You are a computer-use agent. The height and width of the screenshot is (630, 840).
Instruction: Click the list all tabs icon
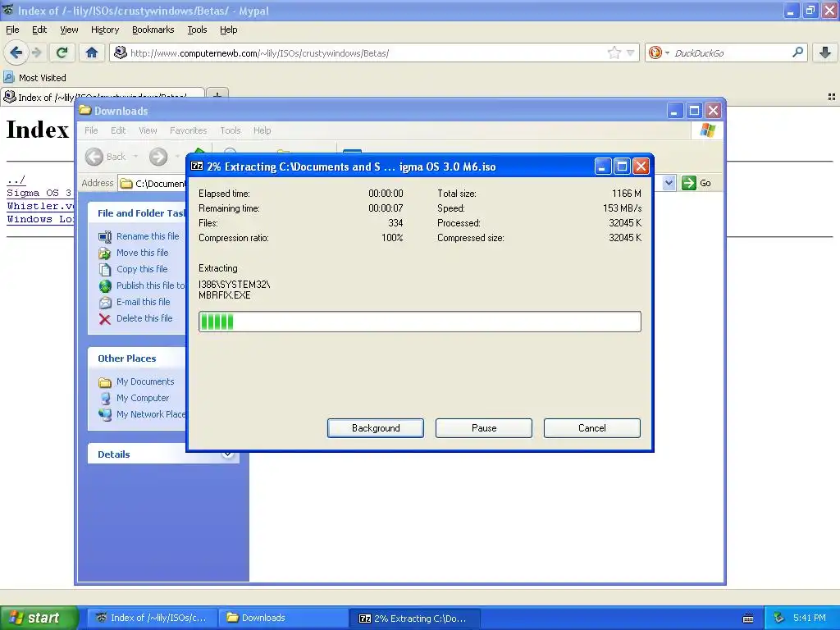[x=832, y=97]
